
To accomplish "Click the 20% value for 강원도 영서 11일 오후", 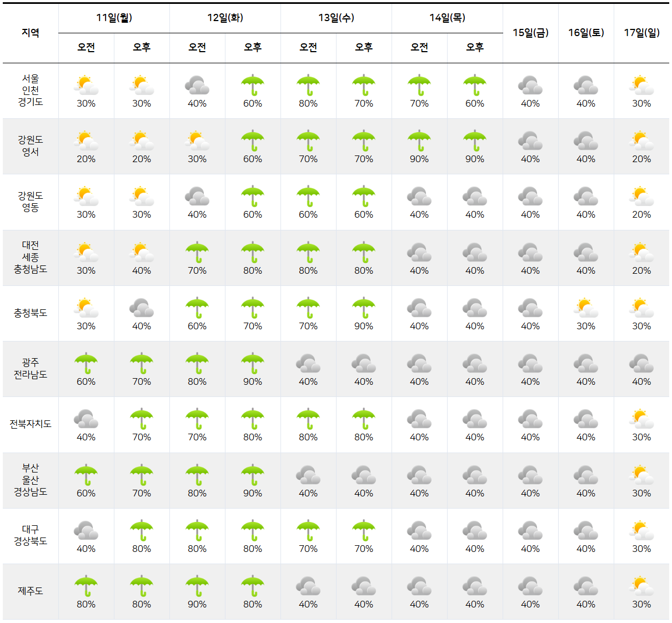I will pos(142,159).
